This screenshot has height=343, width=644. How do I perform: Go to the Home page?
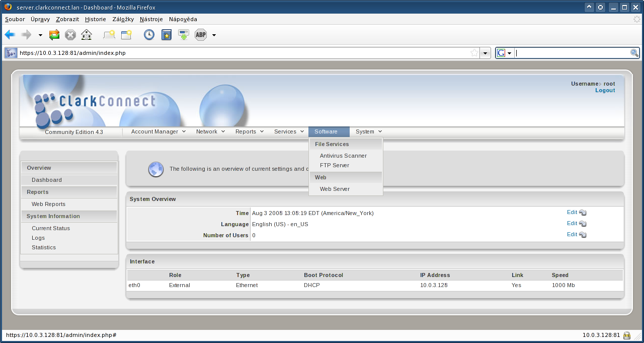(87, 35)
